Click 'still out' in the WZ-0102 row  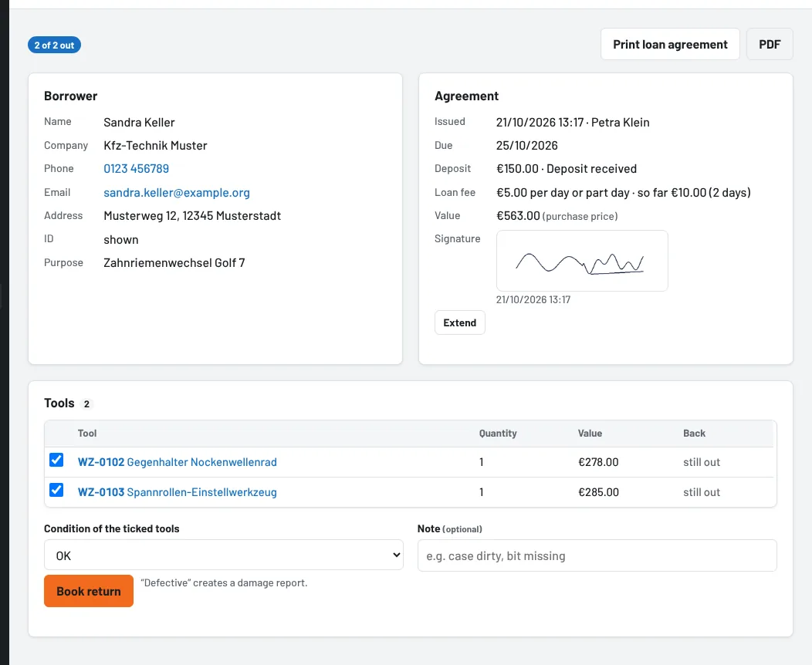[x=702, y=462]
